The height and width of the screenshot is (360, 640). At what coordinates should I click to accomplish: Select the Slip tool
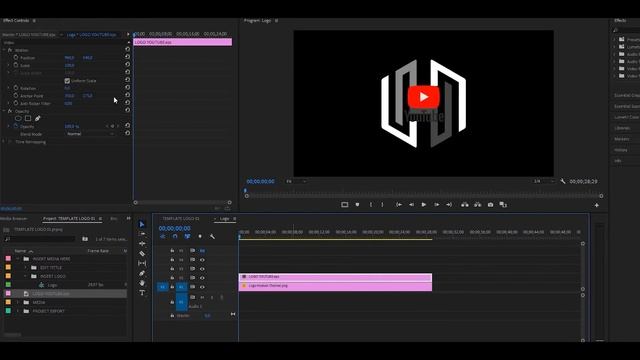142,263
